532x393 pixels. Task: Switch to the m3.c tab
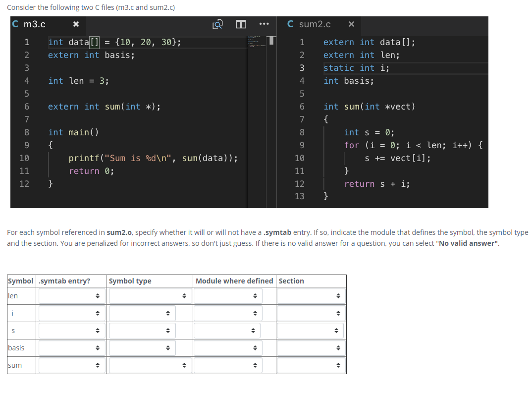click(x=35, y=24)
